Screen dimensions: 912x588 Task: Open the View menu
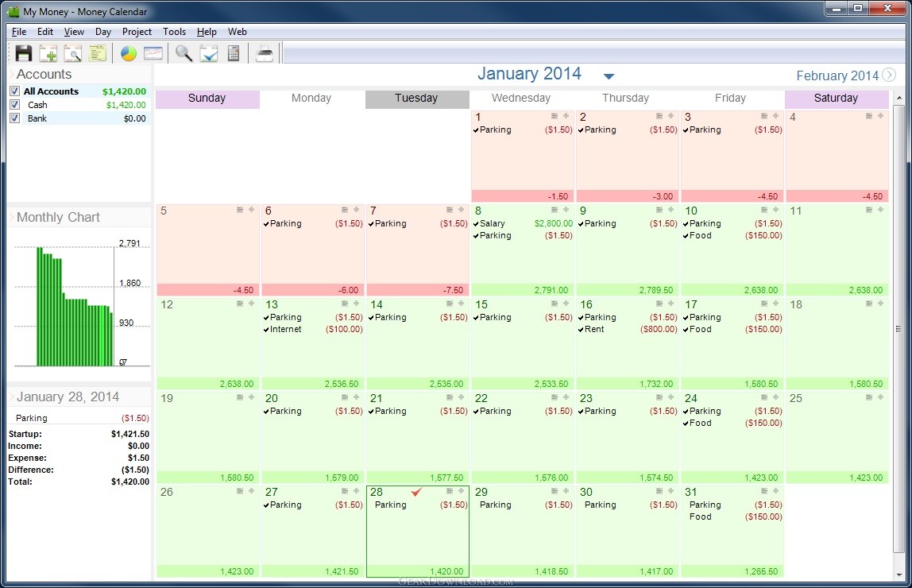(74, 32)
